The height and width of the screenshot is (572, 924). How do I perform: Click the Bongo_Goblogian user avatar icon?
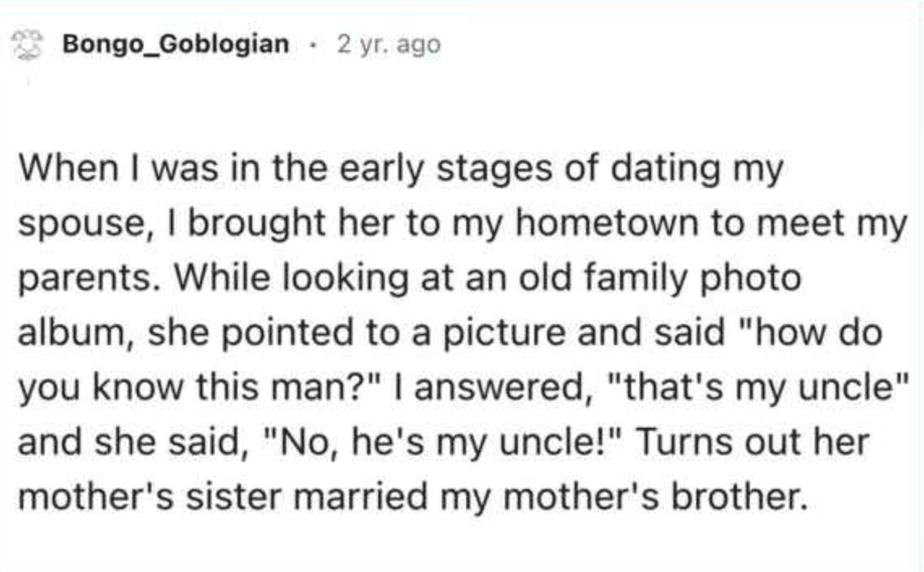click(30, 44)
